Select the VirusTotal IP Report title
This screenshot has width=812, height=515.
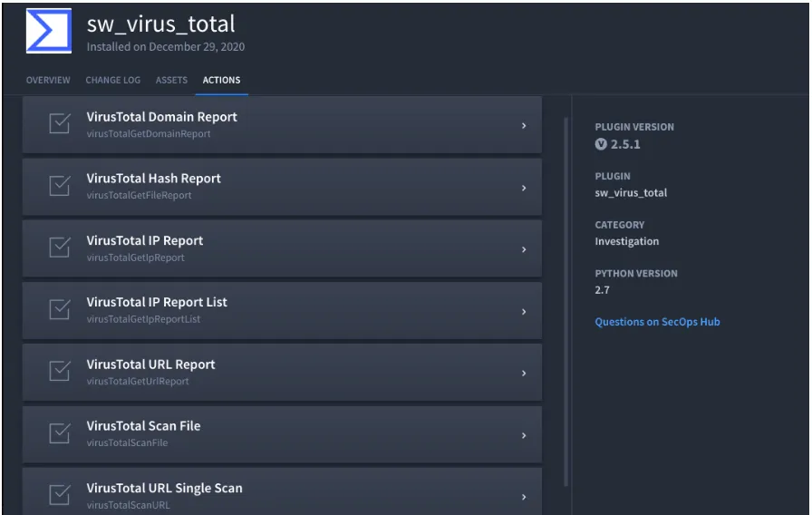(x=144, y=241)
